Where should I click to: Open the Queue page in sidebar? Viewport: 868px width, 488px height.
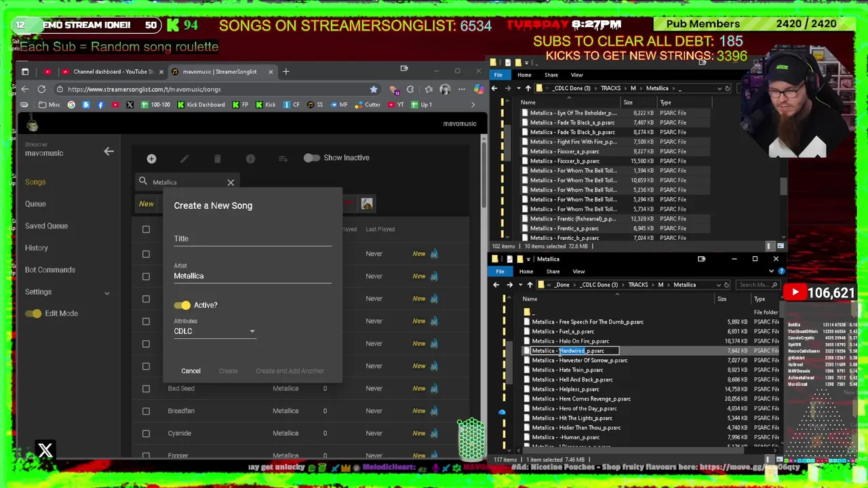click(35, 204)
